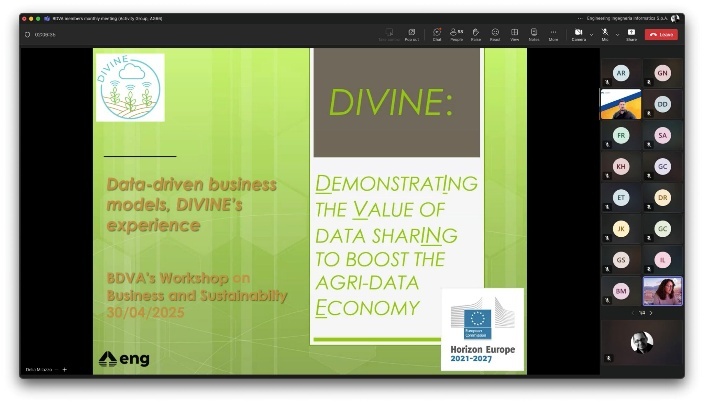Click the Share screen icon
The height and width of the screenshot is (404, 704).
[x=630, y=34]
